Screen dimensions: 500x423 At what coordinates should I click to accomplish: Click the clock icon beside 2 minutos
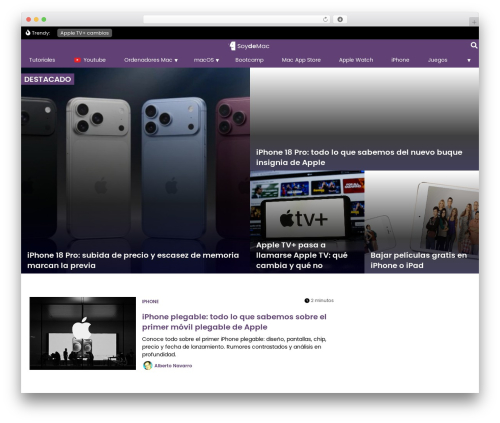pyautogui.click(x=307, y=301)
